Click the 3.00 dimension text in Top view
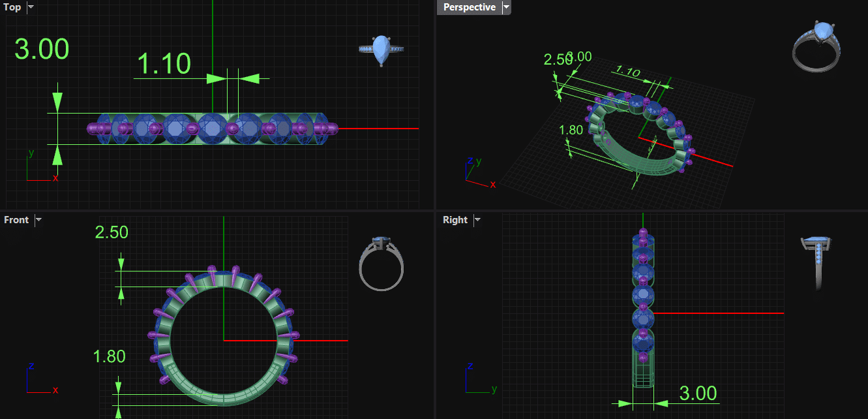The height and width of the screenshot is (419, 868). click(x=42, y=50)
